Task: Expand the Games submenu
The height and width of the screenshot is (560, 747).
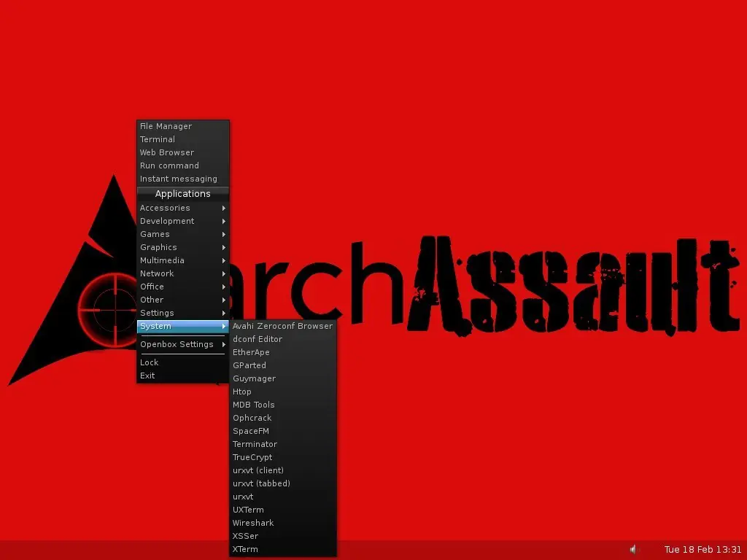Action: [x=183, y=234]
